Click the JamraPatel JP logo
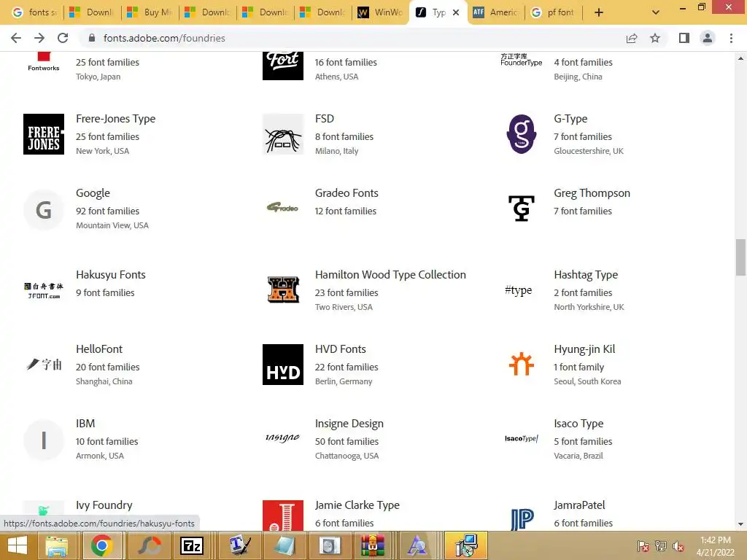 [522, 519]
